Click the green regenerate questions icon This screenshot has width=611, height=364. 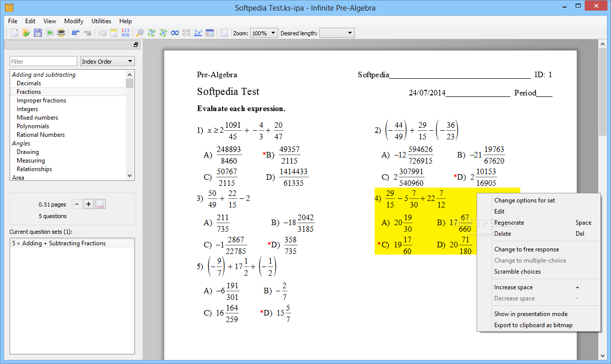click(151, 33)
